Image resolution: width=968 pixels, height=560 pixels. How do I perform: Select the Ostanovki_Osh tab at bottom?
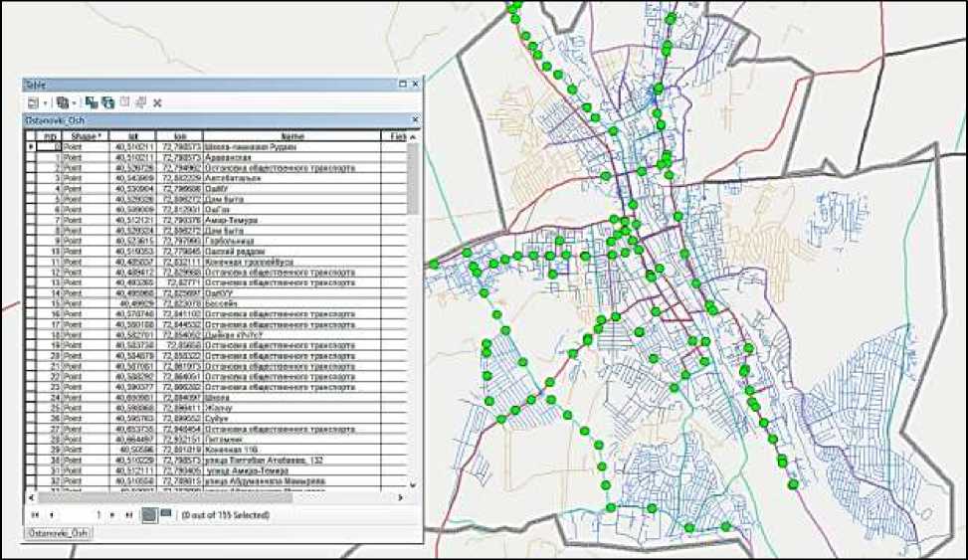click(x=57, y=534)
